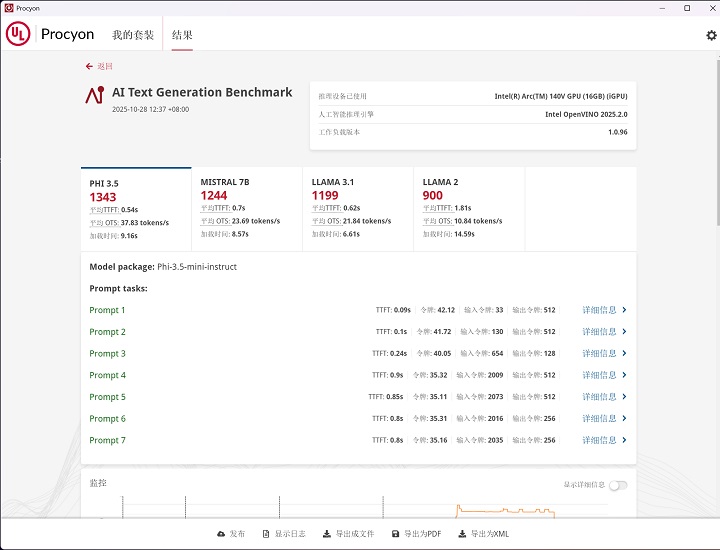Expand Prompt 6 details chevron
The height and width of the screenshot is (550, 720).
coord(624,418)
